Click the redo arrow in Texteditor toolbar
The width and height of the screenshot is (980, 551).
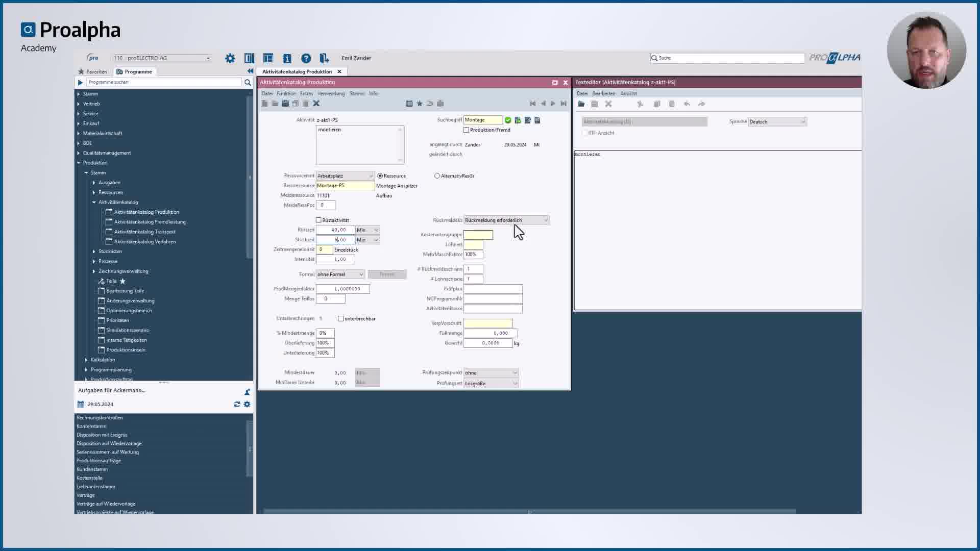pyautogui.click(x=702, y=104)
